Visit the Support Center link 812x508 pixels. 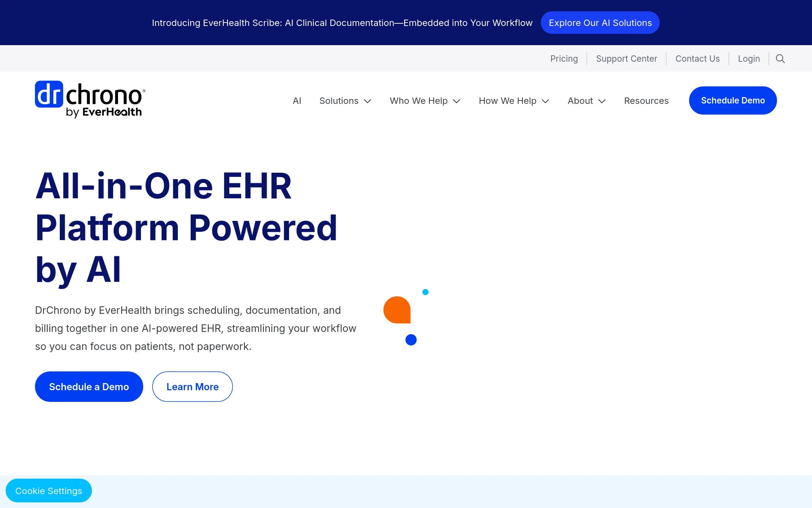click(626, 59)
